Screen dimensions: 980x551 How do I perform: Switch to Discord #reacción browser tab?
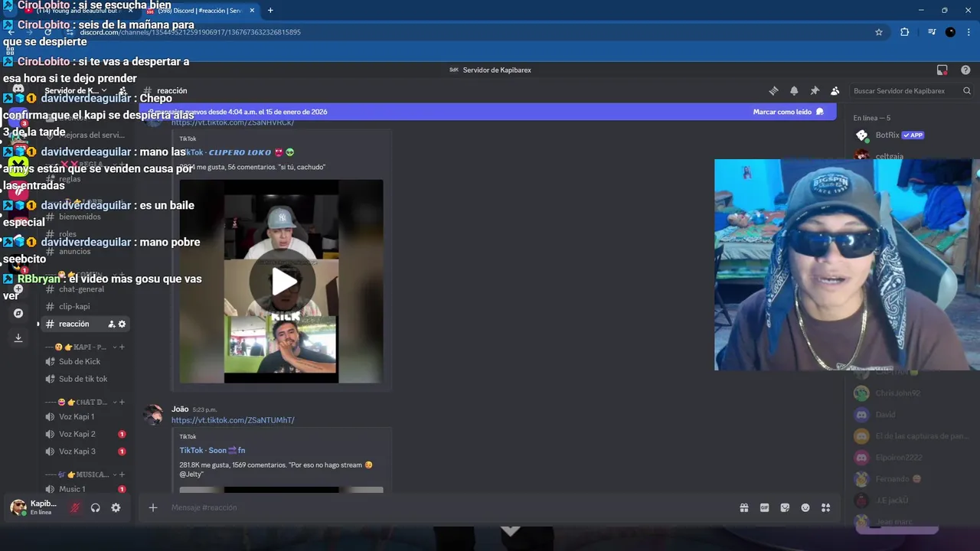tap(201, 10)
